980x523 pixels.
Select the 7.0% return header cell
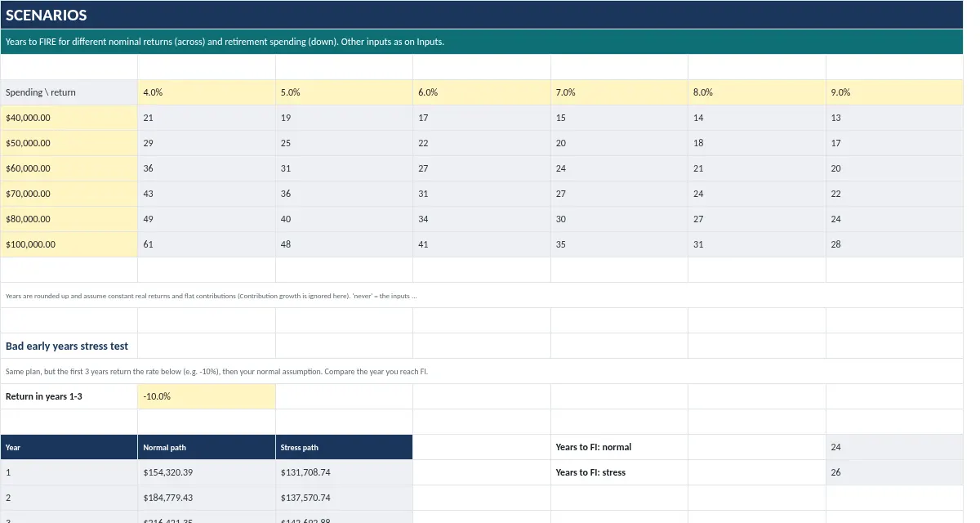(620, 92)
